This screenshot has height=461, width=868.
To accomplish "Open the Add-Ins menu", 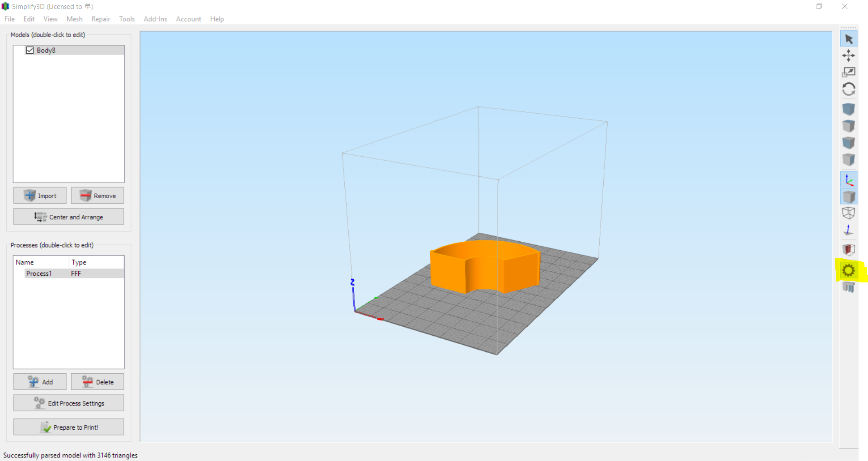I will click(155, 19).
